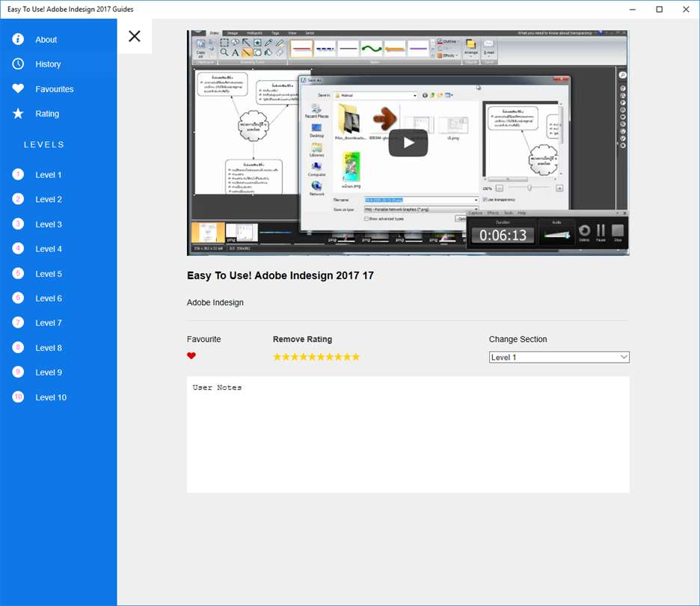
Task: Click into the User Notes text area
Action: (408, 435)
